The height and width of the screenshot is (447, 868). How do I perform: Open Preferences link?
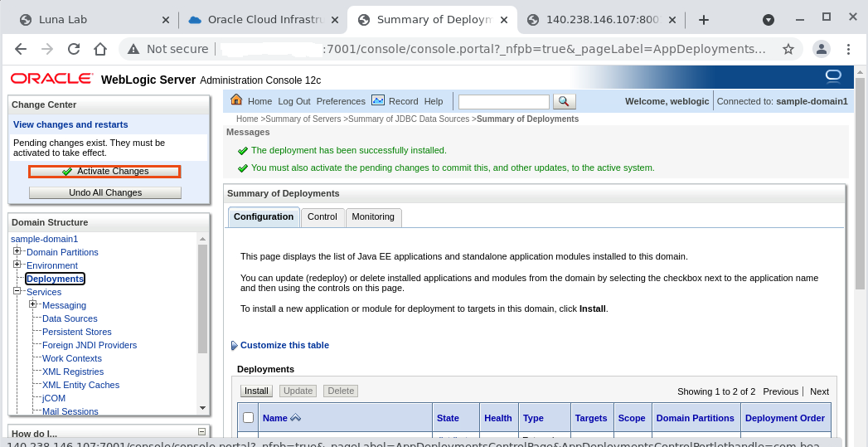[x=341, y=101]
